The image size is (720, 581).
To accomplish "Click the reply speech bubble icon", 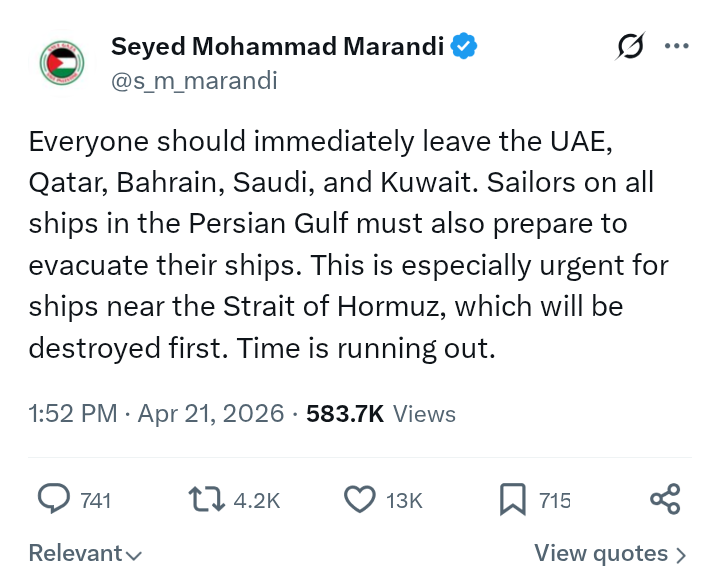I will [x=53, y=498].
